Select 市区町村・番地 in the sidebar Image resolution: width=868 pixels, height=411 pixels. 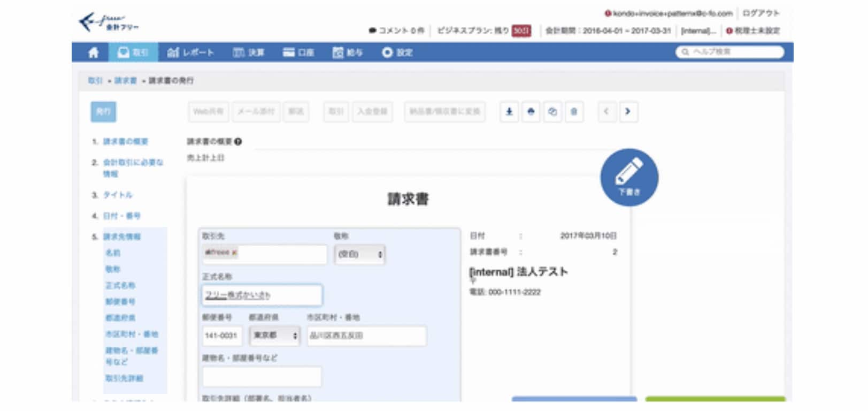[132, 334]
